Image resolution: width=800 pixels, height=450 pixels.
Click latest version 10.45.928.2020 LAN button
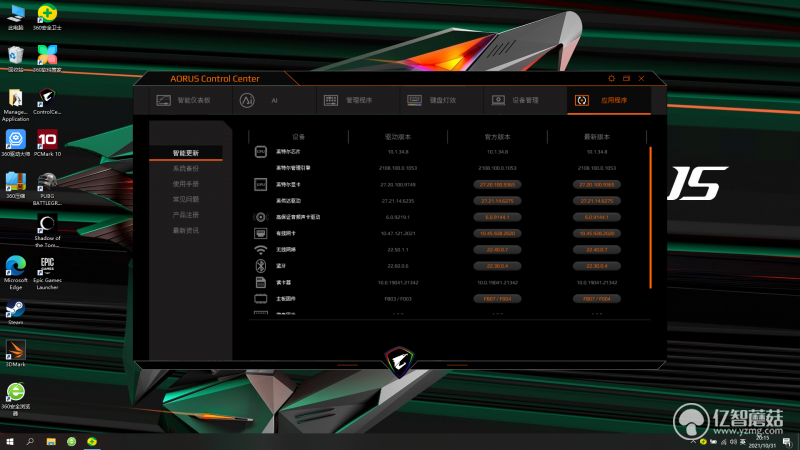[597, 234]
